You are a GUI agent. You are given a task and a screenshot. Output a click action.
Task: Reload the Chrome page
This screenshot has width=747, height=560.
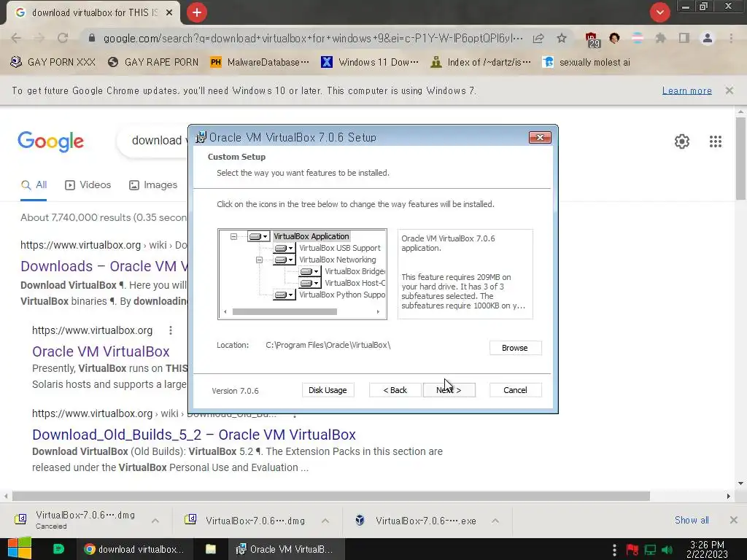63,38
